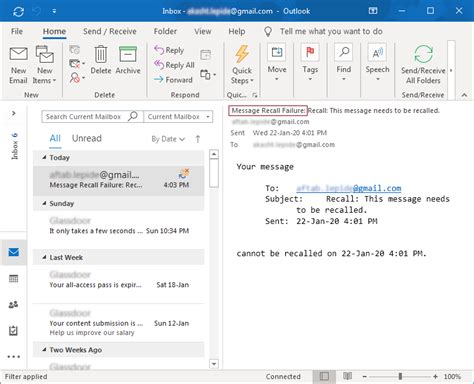
Task: Click the Ignore conversation icon
Action: [x=74, y=50]
